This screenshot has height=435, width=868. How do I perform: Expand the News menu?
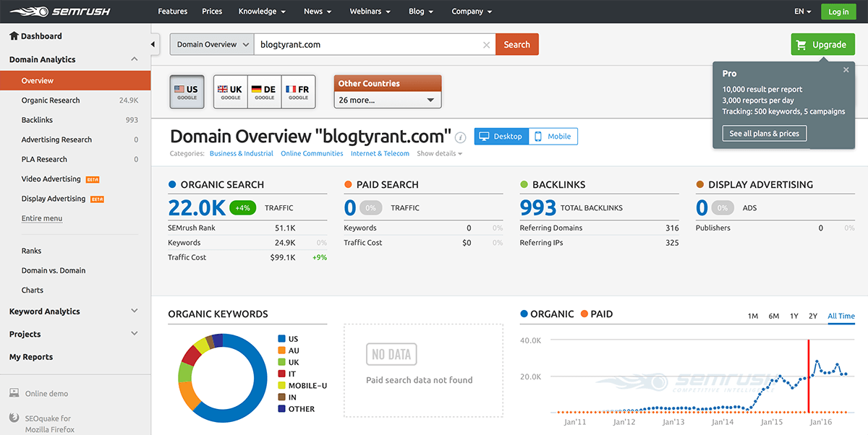click(318, 12)
